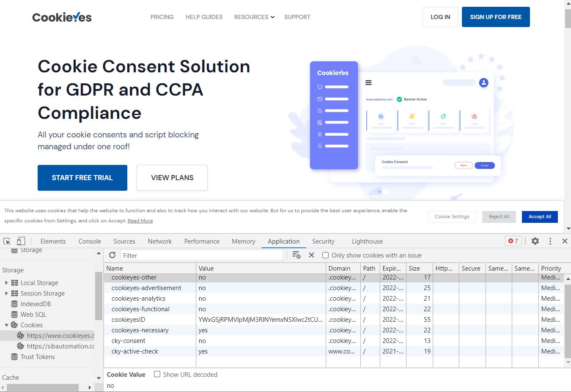Sort cookies by Name column
Screen dimensions: 571x392
click(150, 268)
